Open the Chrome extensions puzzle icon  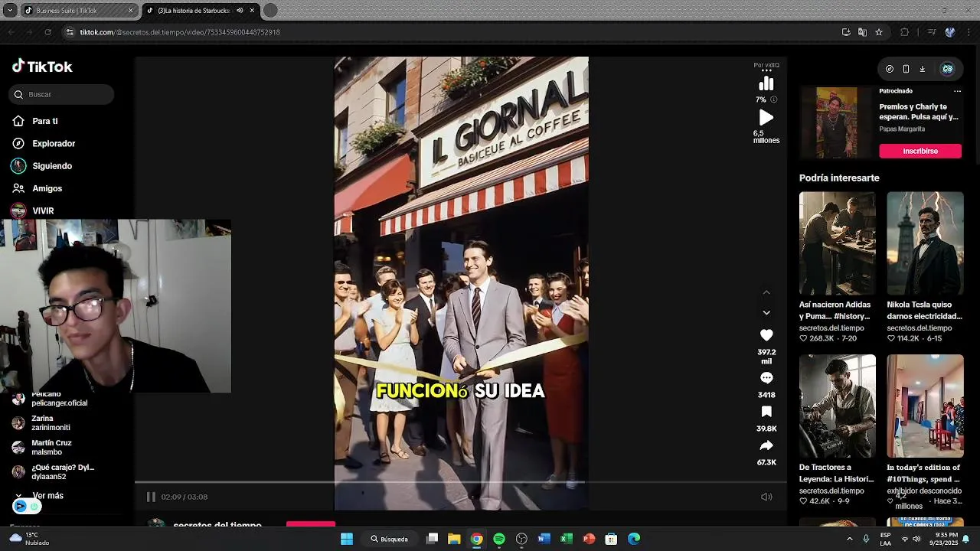tap(904, 32)
